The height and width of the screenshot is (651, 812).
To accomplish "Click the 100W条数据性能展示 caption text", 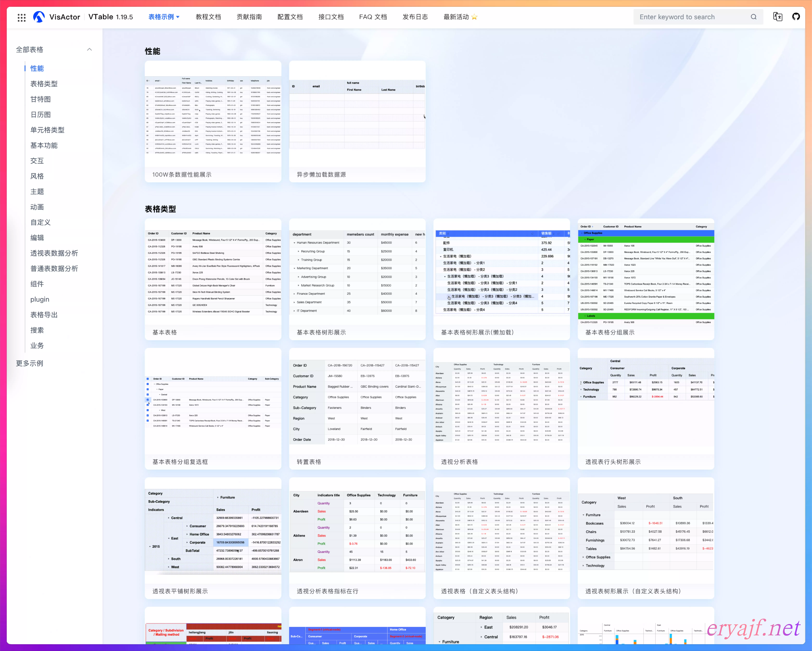I will click(182, 175).
